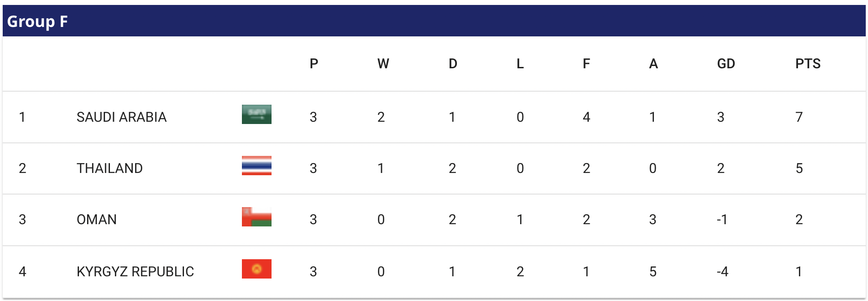Viewport: 868px width, 301px height.
Task: Click the P column header
Action: pos(314,64)
